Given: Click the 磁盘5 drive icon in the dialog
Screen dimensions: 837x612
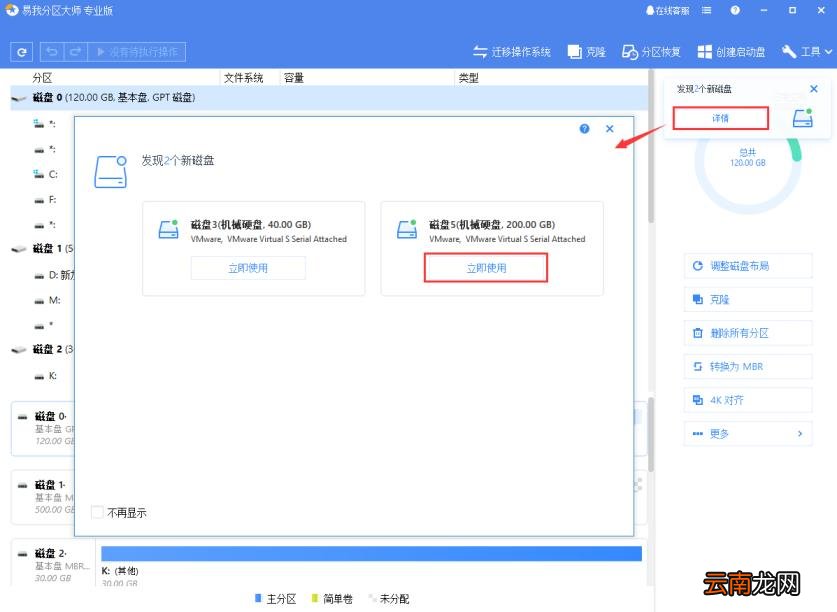Looking at the screenshot, I should 407,230.
